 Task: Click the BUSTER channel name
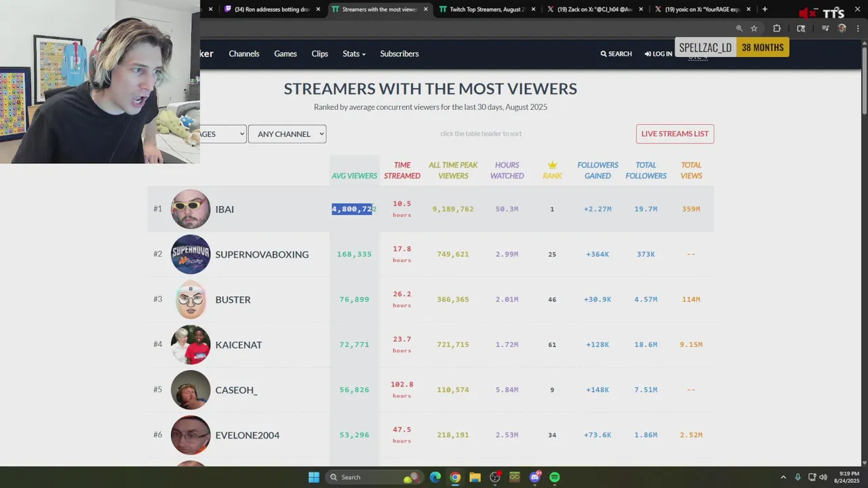point(233,300)
